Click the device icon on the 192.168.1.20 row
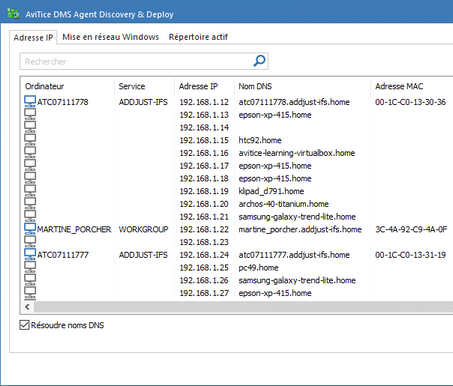 click(30, 203)
